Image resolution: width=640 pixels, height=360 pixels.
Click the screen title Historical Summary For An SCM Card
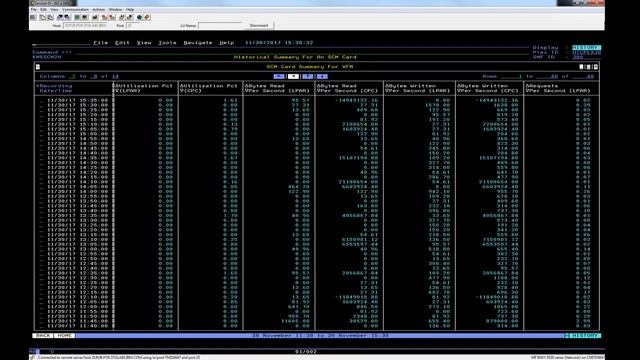(x=295, y=57)
